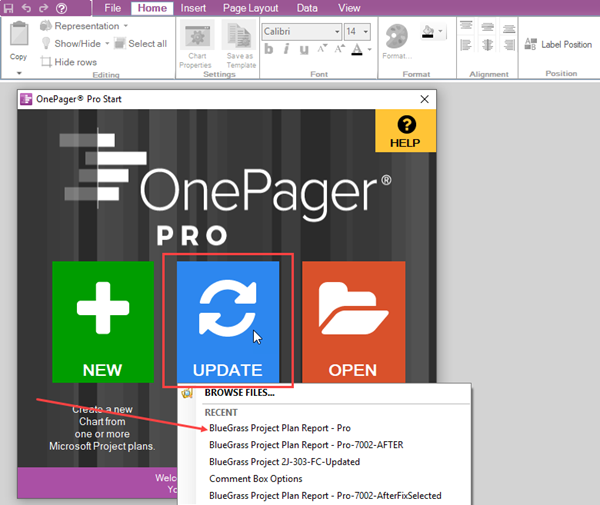The image size is (600, 505).
Task: Click the increase font size icon
Action: (x=339, y=49)
